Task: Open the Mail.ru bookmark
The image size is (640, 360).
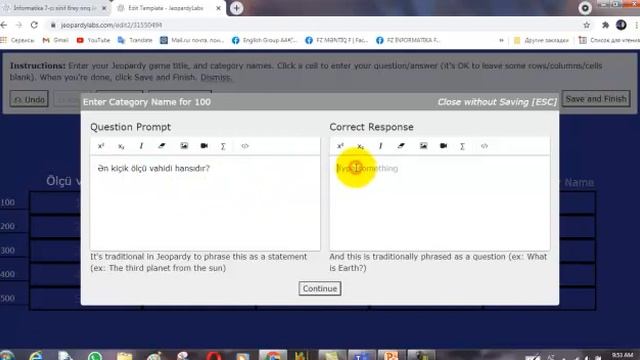Action: coord(192,40)
